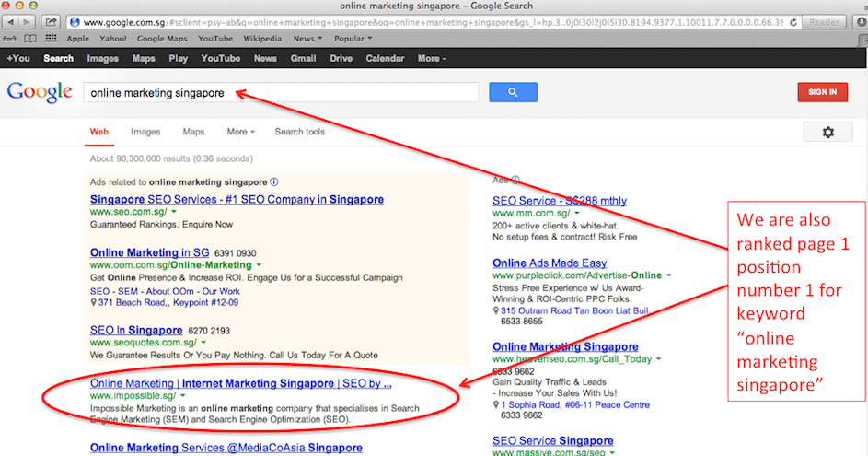Screen dimensions: 868x456
Task: Expand arrow beside www.seo.com.sg
Action: (x=174, y=212)
